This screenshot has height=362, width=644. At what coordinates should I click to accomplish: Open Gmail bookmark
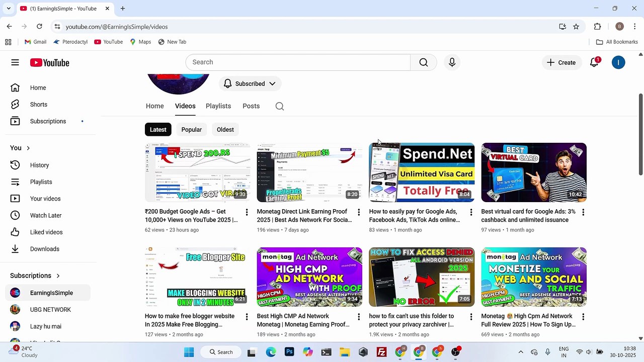pos(35,42)
